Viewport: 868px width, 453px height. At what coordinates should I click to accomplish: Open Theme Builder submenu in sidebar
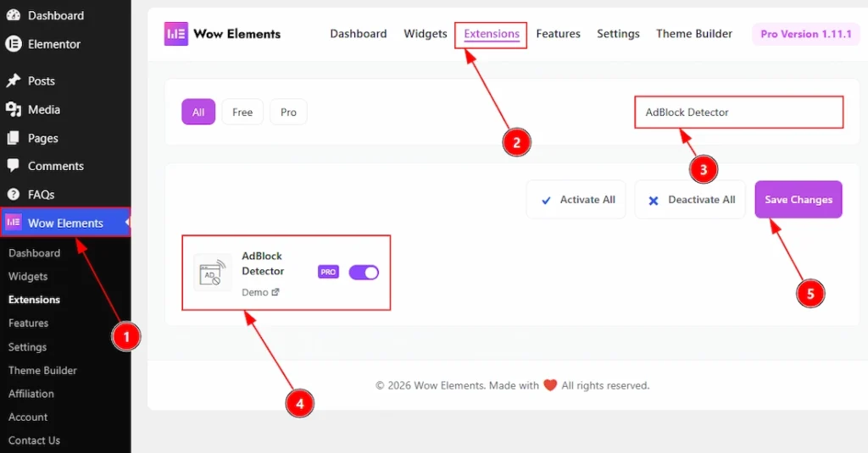tap(42, 371)
